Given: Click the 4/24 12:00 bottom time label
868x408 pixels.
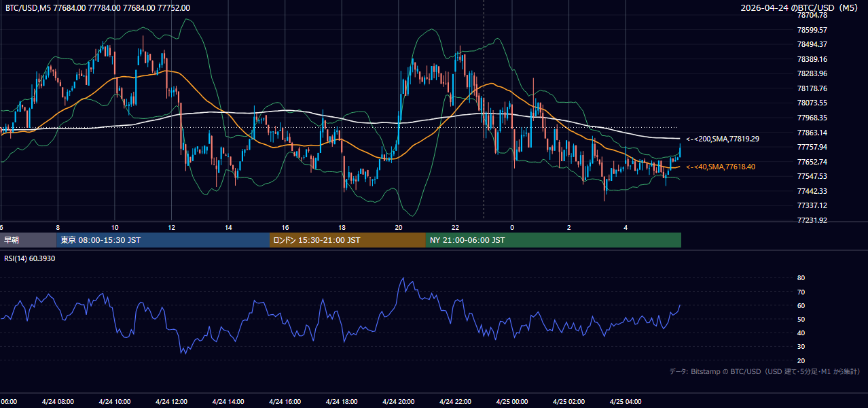Looking at the screenshot, I should 172,402.
